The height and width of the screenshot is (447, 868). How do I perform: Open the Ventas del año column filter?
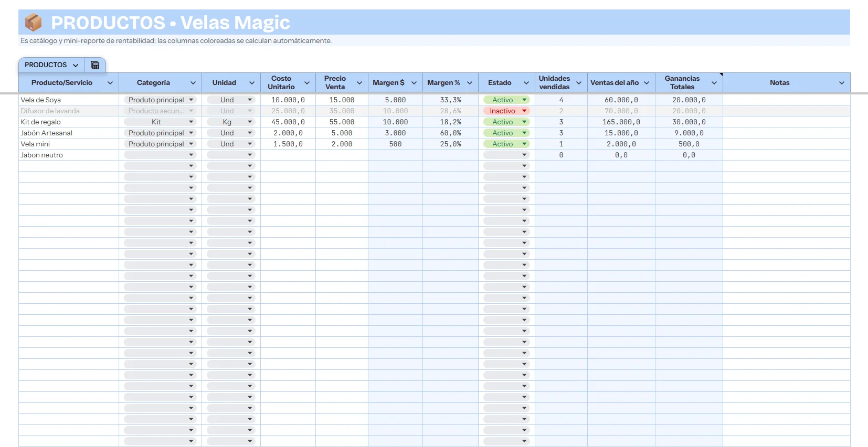(647, 83)
